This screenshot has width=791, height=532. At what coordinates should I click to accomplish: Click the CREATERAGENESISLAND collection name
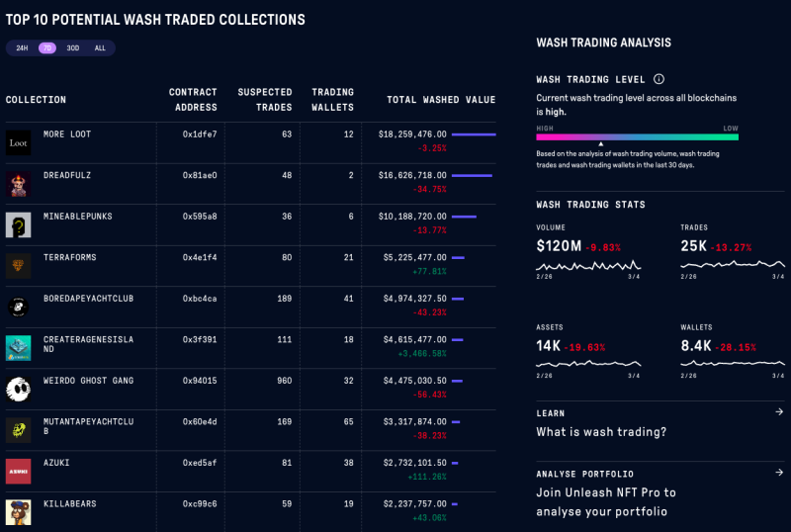pyautogui.click(x=88, y=344)
